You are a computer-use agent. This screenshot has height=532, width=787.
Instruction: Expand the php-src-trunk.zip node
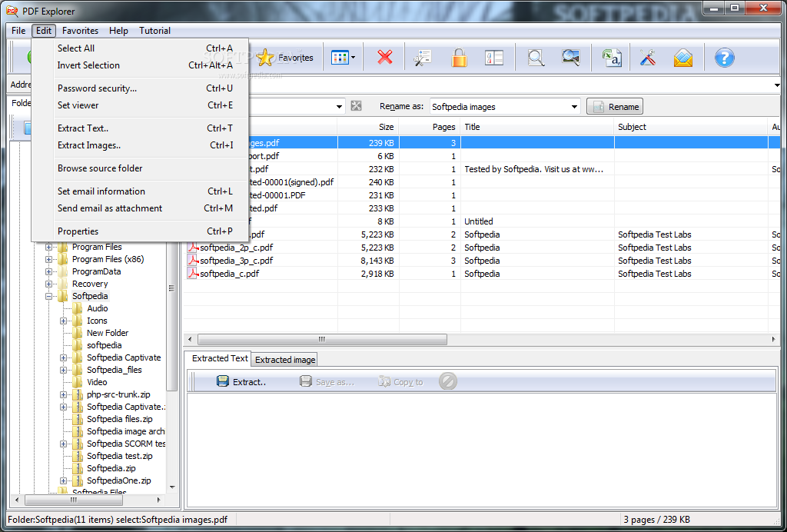(63, 394)
